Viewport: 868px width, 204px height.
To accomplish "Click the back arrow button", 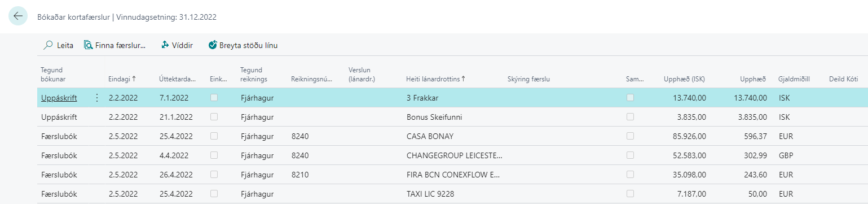I will click(x=18, y=16).
